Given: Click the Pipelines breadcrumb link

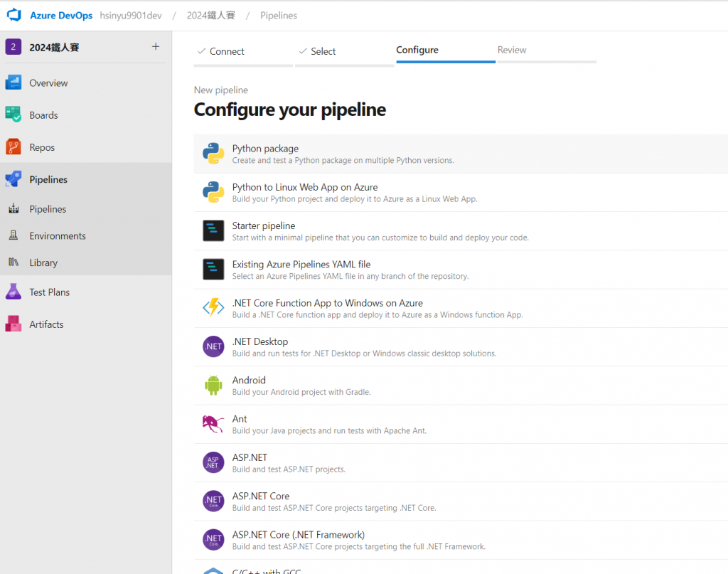Looking at the screenshot, I should click(279, 16).
